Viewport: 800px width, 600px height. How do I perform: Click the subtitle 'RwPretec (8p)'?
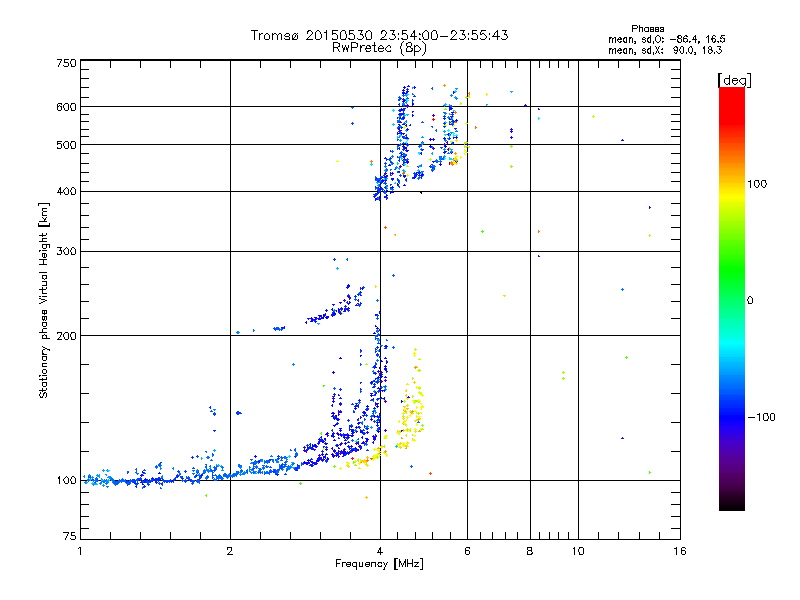(x=379, y=48)
